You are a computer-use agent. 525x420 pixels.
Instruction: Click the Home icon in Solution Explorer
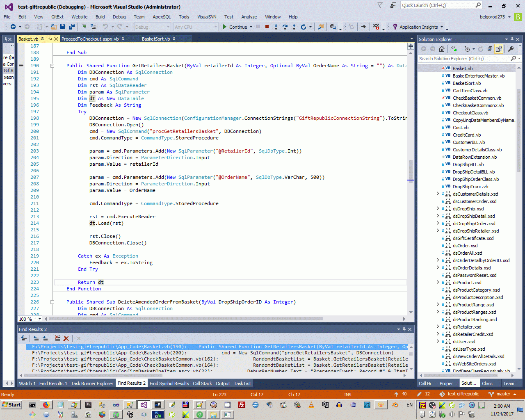click(x=442, y=49)
